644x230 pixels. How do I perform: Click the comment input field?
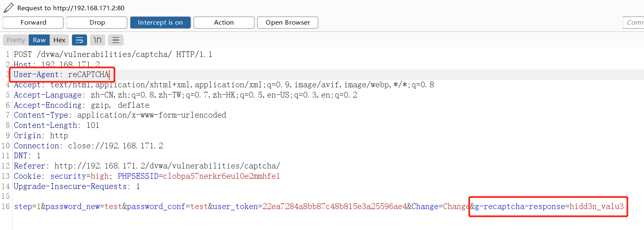coord(633,23)
